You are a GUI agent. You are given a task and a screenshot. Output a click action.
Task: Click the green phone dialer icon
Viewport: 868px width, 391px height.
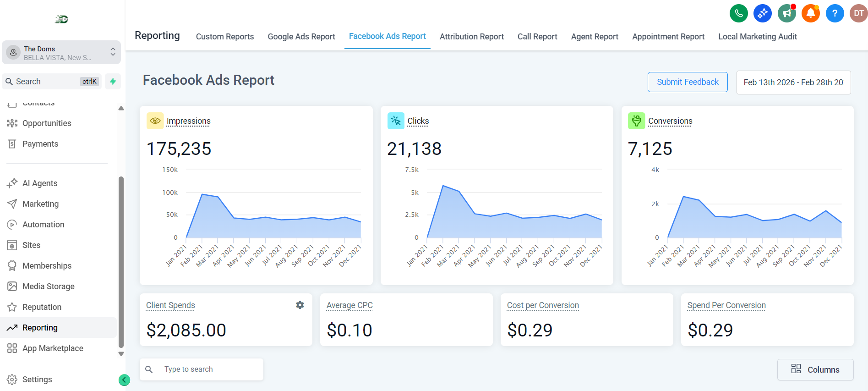point(738,13)
